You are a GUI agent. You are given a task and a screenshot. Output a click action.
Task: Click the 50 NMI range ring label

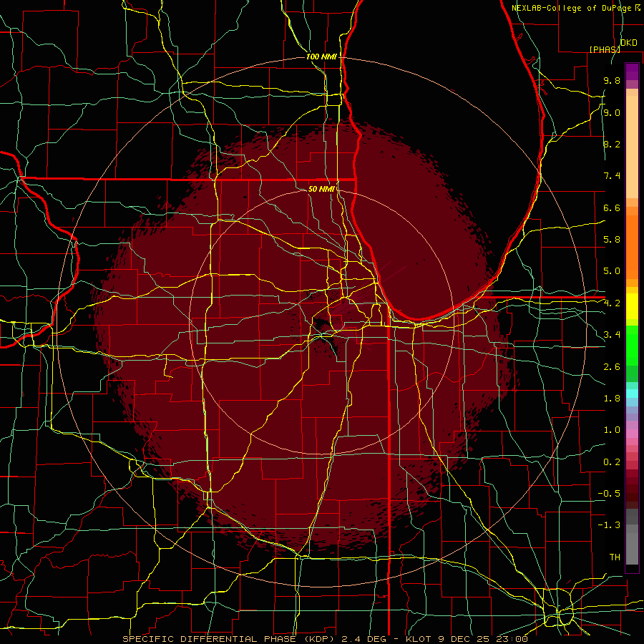click(321, 189)
